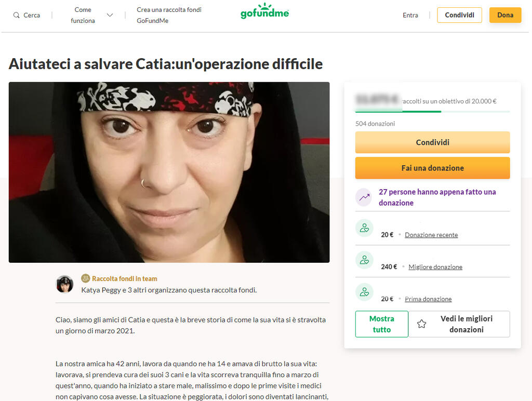Click Mostra tutto button
The width and height of the screenshot is (532, 401).
tap(382, 324)
